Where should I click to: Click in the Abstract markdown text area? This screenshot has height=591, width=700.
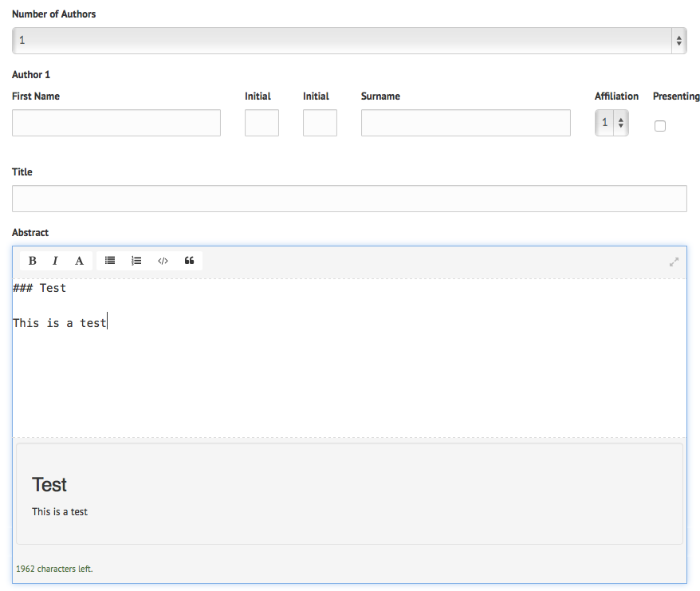tap(349, 375)
